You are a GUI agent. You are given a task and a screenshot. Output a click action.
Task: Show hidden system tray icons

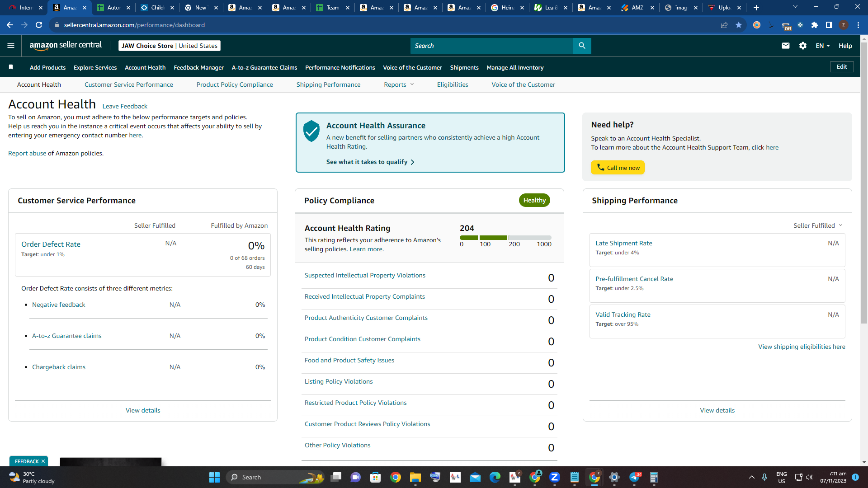[751, 477]
